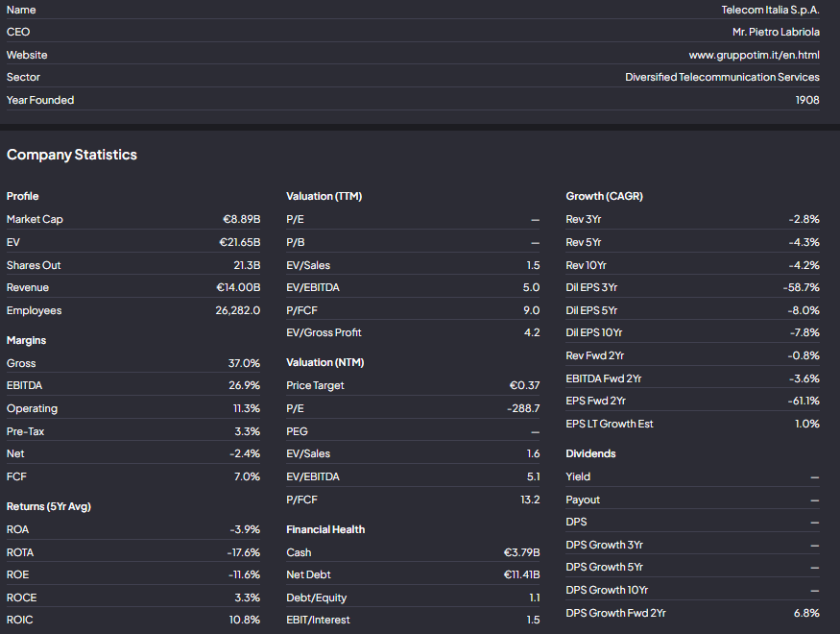Select the ROE value -11.6%
Image resolution: width=840 pixels, height=634 pixels.
(x=244, y=575)
